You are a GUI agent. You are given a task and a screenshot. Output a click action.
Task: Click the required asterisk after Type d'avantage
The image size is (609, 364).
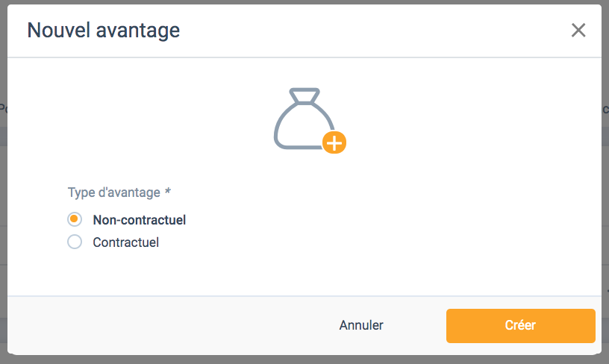168,191
